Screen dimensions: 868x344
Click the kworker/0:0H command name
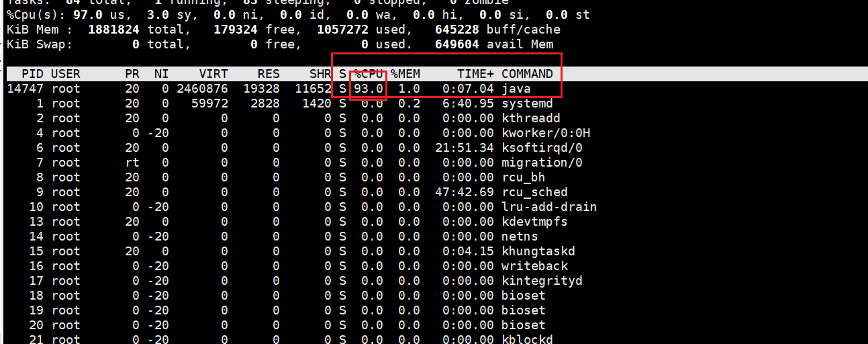[x=546, y=133]
